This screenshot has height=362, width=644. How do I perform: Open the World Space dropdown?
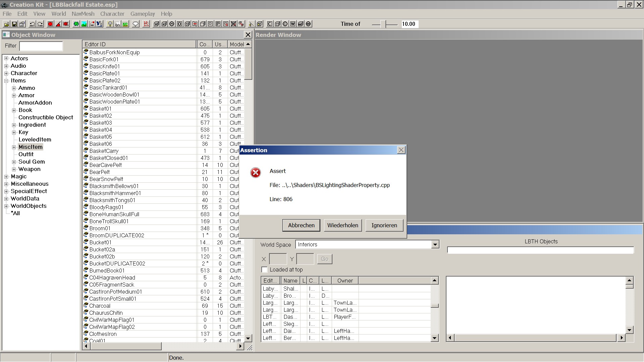(435, 244)
